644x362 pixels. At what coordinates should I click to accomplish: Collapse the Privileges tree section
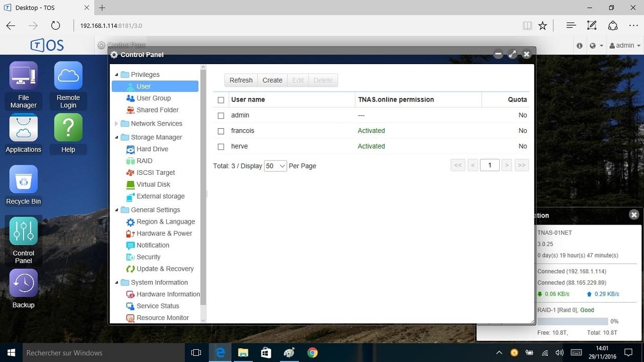coord(116,75)
